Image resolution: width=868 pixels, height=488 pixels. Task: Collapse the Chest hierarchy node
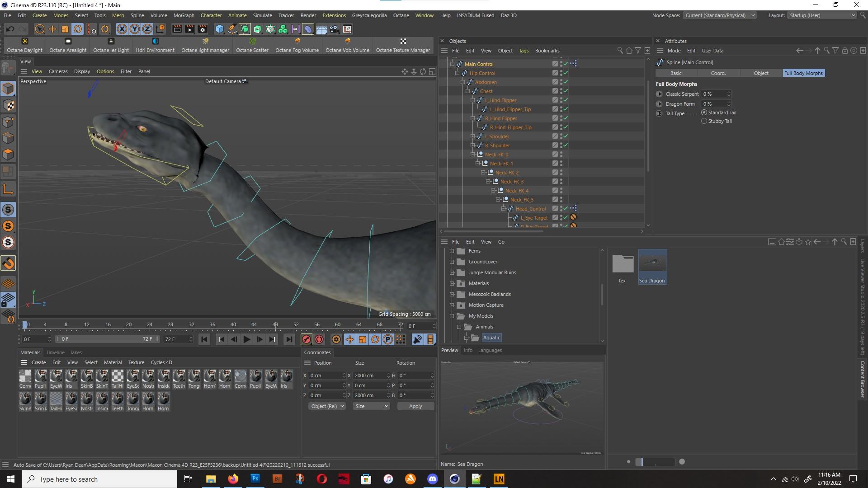click(468, 91)
